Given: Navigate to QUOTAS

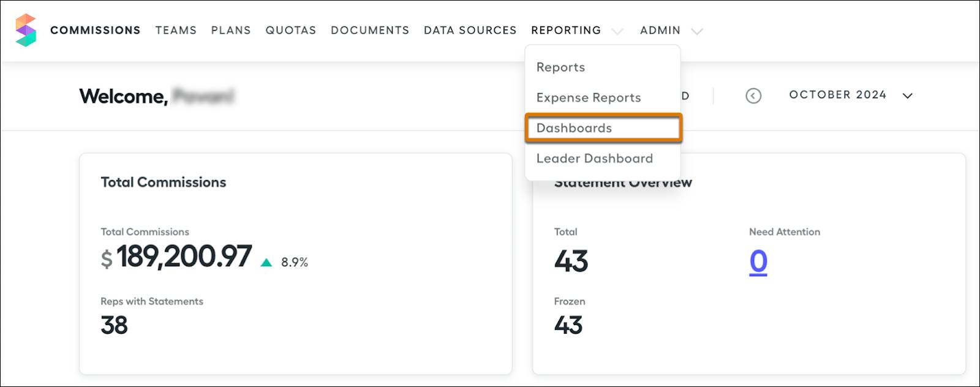Looking at the screenshot, I should [x=291, y=30].
